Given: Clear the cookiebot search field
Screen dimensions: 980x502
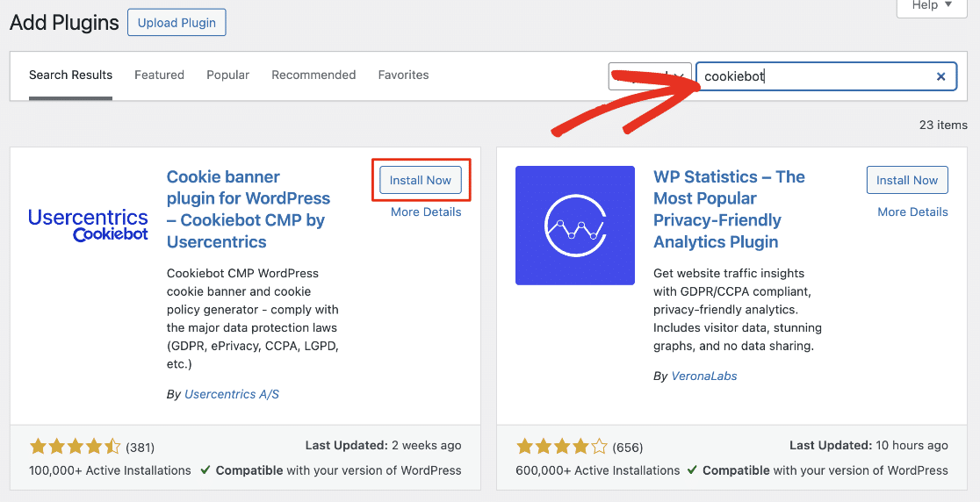Looking at the screenshot, I should tap(940, 77).
